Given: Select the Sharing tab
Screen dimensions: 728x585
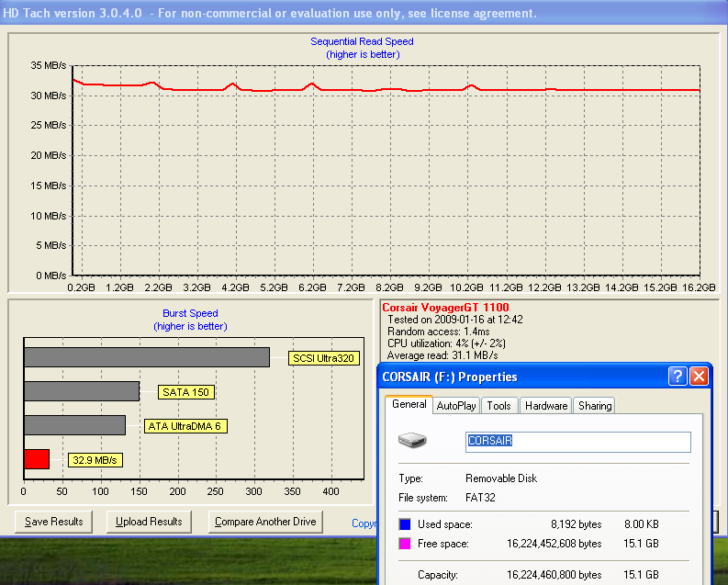Looking at the screenshot, I should (x=594, y=406).
